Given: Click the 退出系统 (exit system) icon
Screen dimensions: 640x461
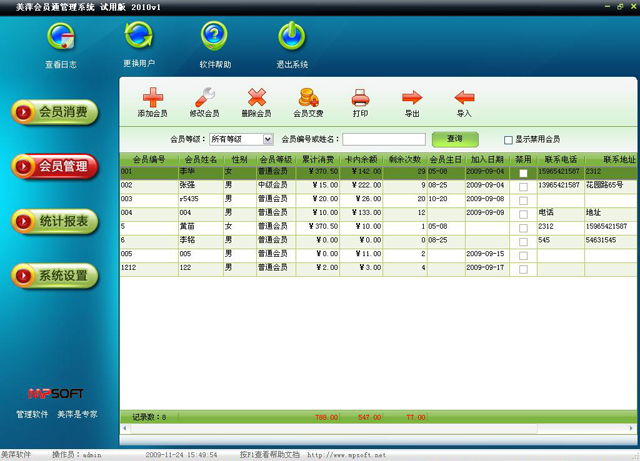Looking at the screenshot, I should coord(291,38).
